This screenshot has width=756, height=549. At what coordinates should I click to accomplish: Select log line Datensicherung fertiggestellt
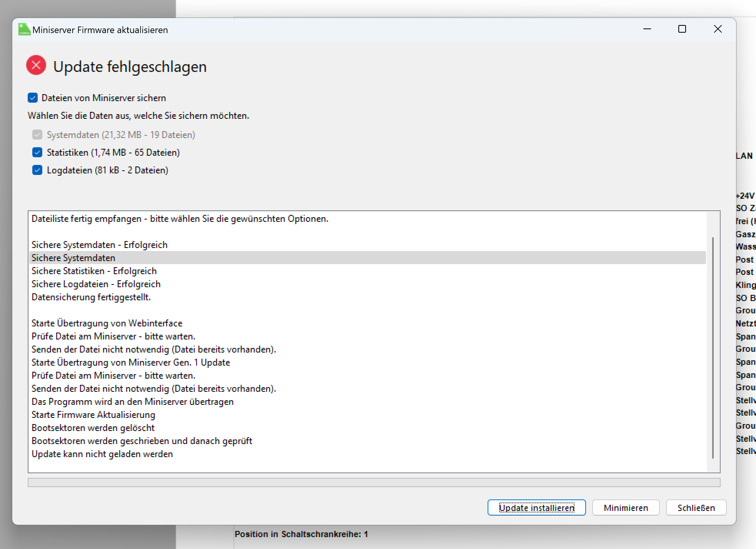[x=91, y=297]
